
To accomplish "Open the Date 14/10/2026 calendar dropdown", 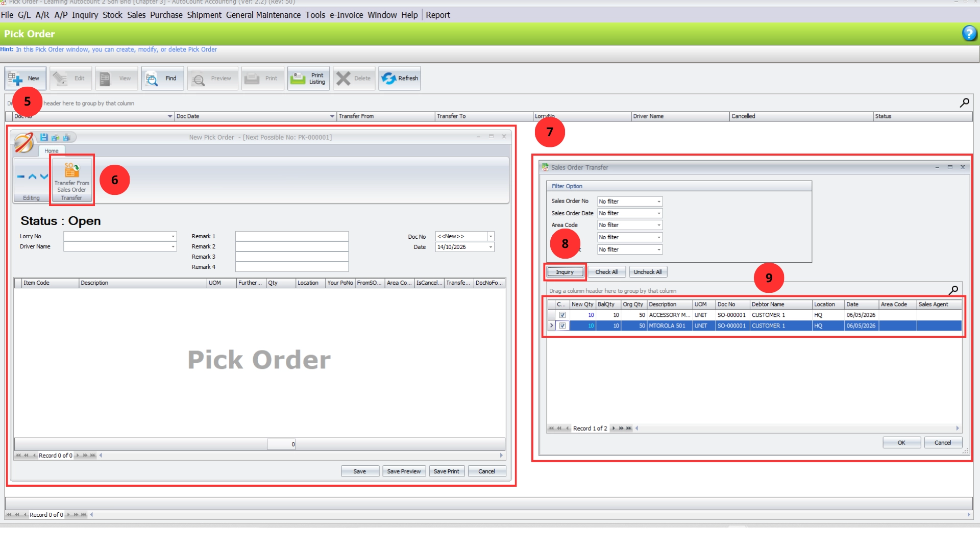I will [x=491, y=247].
